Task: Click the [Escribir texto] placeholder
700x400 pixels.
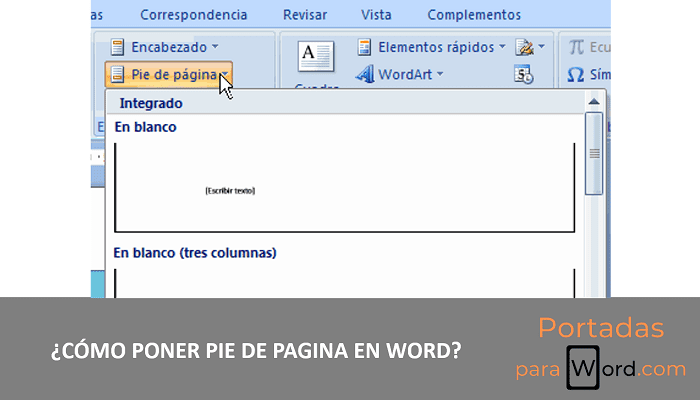Action: (x=230, y=191)
